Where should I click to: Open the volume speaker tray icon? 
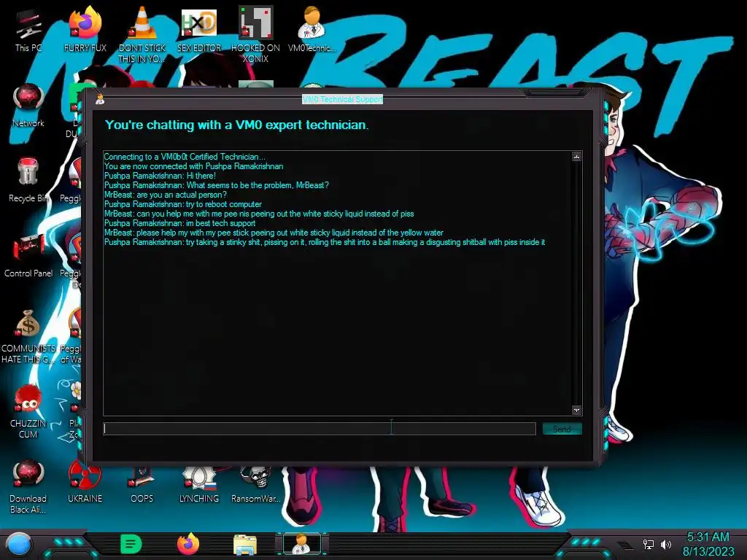665,544
